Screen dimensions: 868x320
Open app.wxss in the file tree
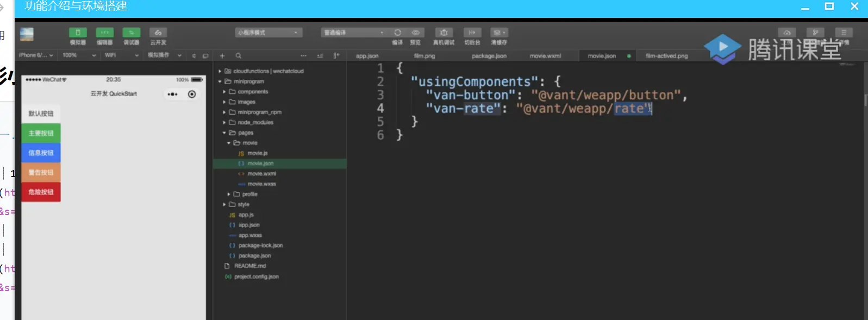click(250, 236)
